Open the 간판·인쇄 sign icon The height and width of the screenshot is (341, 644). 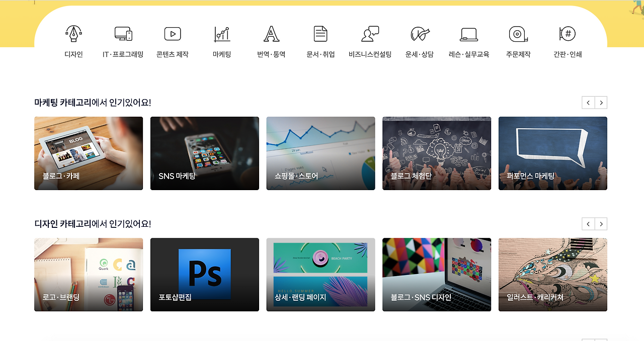click(568, 34)
